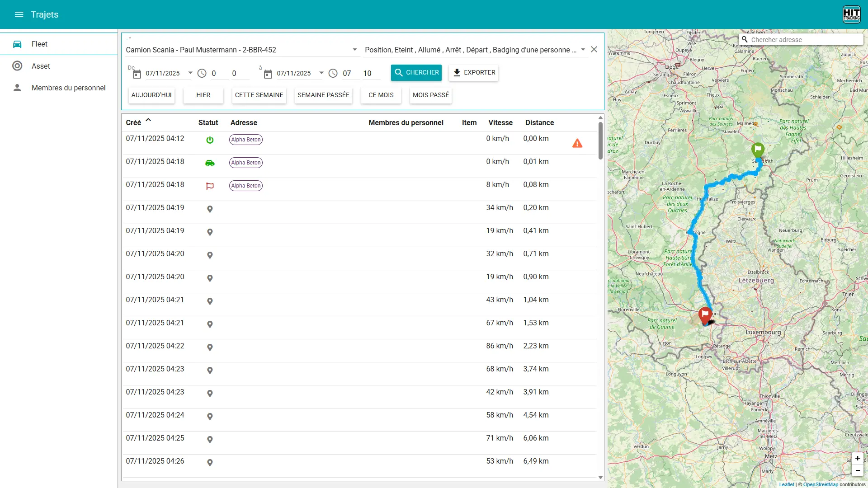Screen dimensions: 868x488
Task: Click the green start marker on the map
Action: [x=758, y=149]
